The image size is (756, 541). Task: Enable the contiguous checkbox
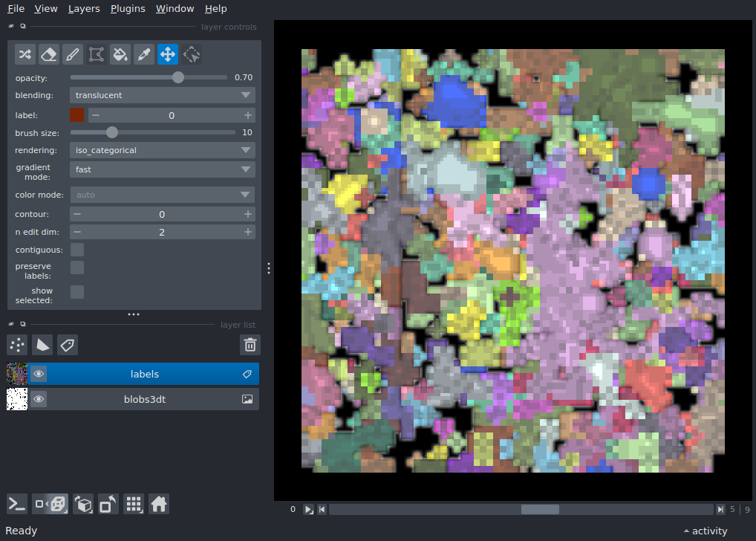coord(77,250)
